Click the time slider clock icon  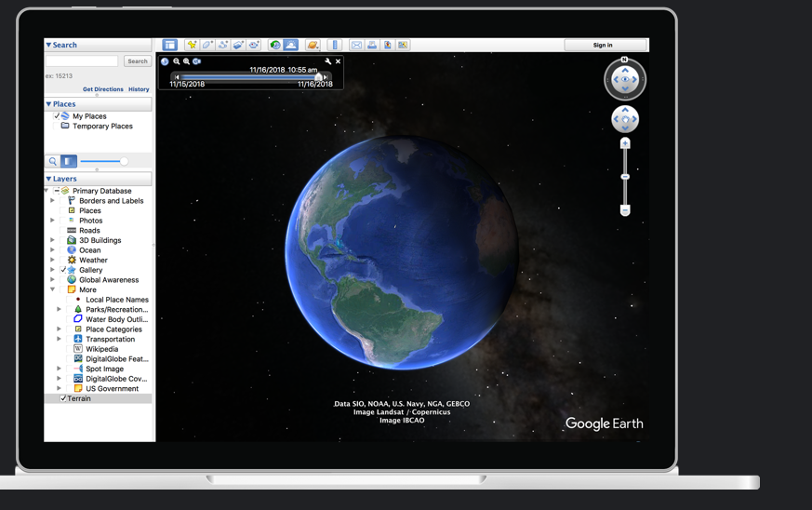[165, 61]
